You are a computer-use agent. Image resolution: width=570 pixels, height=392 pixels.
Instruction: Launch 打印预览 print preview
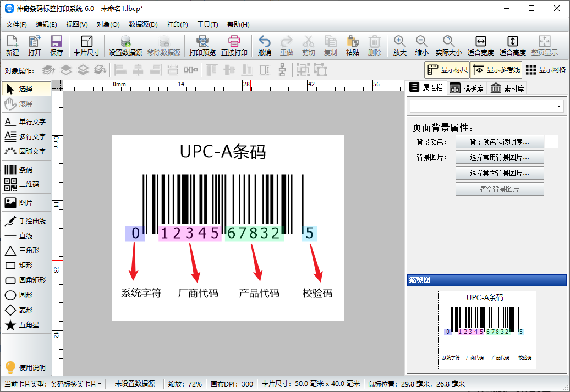202,46
